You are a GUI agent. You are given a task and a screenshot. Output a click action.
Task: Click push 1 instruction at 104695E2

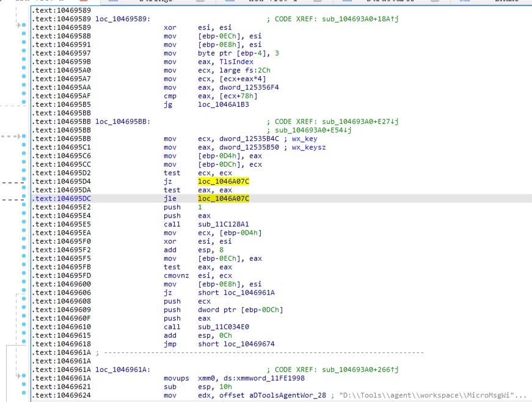(x=183, y=207)
